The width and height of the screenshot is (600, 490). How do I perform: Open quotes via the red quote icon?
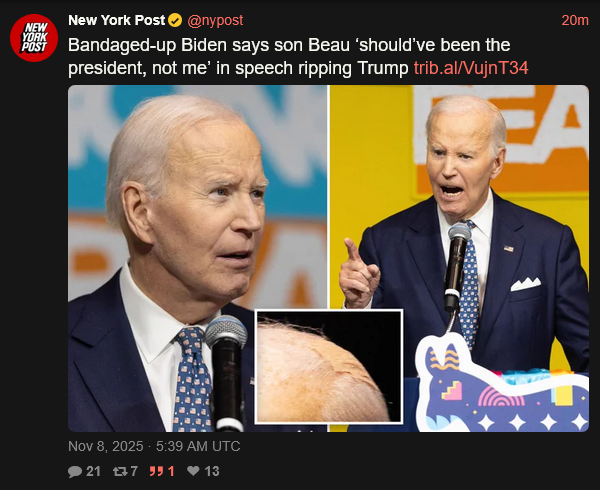pos(156,471)
